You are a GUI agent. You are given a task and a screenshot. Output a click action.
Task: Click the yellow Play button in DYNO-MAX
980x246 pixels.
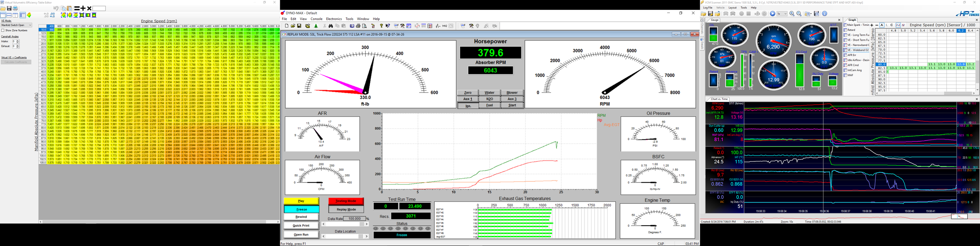coord(301,201)
